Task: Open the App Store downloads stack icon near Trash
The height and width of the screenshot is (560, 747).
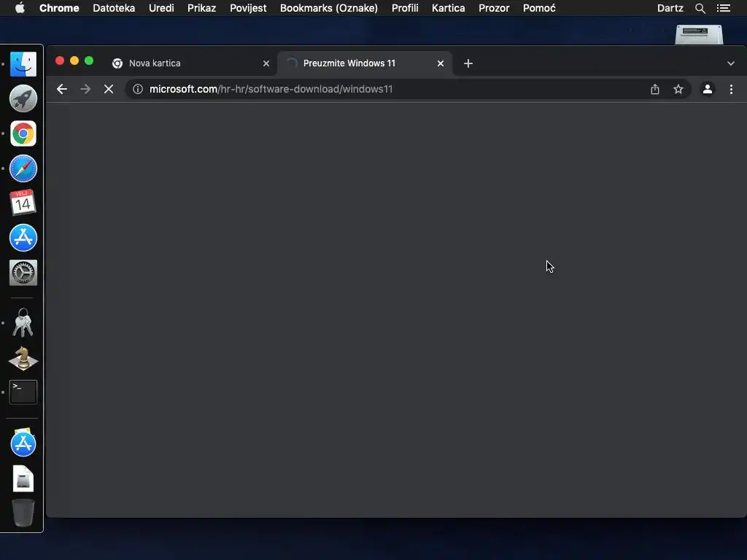Action: tap(23, 443)
